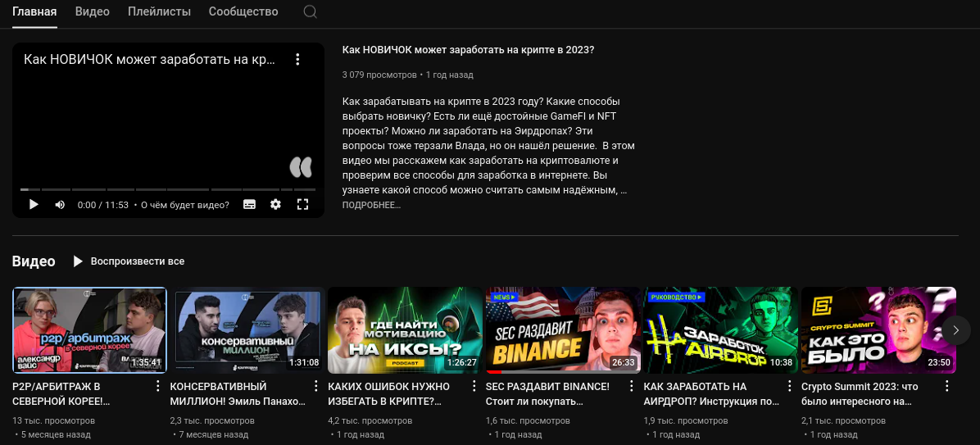
Task: Switch to the Сообщество tab
Action: (x=243, y=11)
